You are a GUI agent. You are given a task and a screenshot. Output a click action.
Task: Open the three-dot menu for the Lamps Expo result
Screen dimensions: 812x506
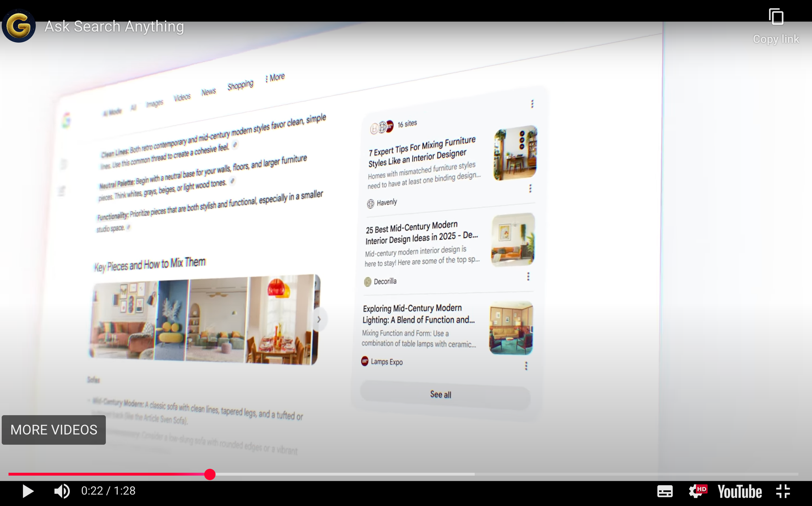coord(526,366)
